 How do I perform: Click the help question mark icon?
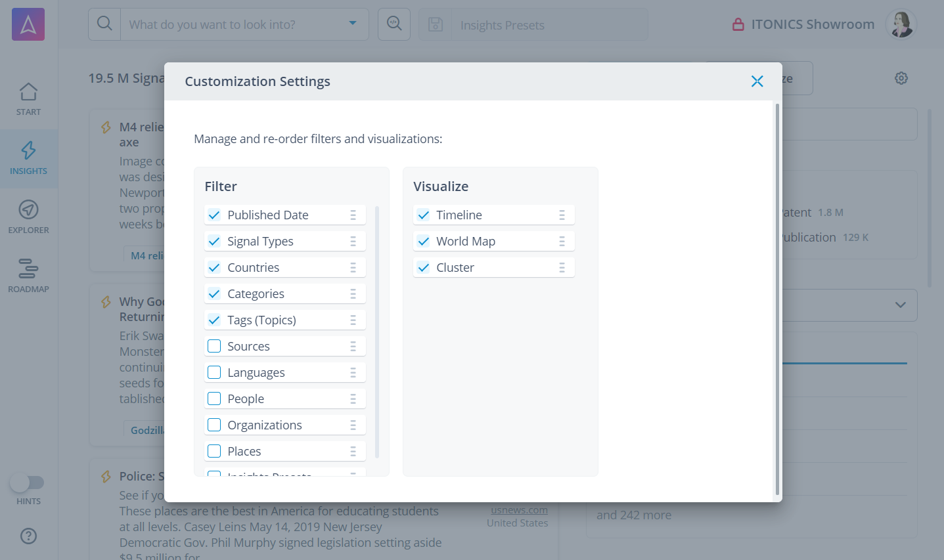tap(28, 536)
